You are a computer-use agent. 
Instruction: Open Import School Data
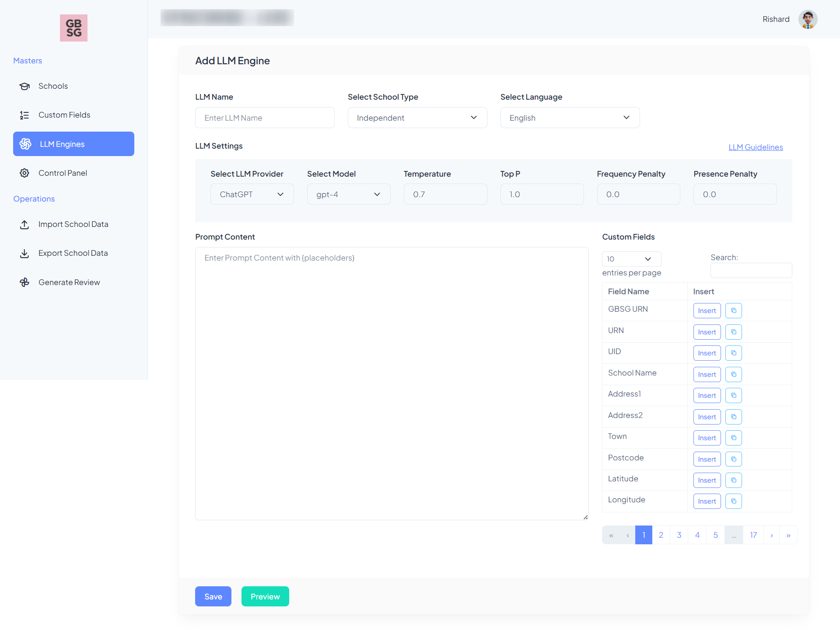pyautogui.click(x=73, y=224)
